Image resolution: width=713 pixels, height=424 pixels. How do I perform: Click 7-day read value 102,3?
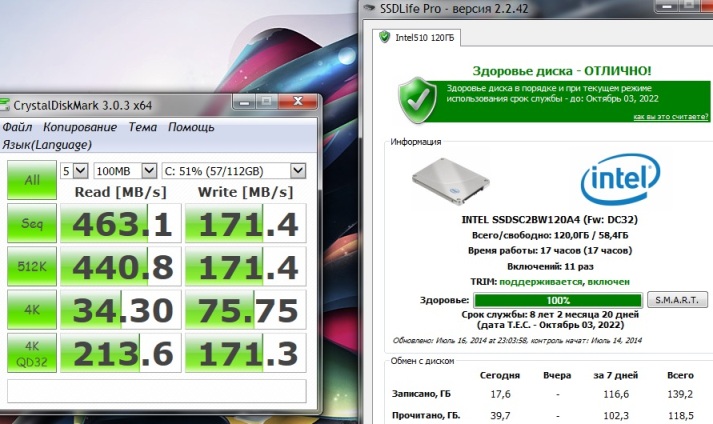coord(616,416)
